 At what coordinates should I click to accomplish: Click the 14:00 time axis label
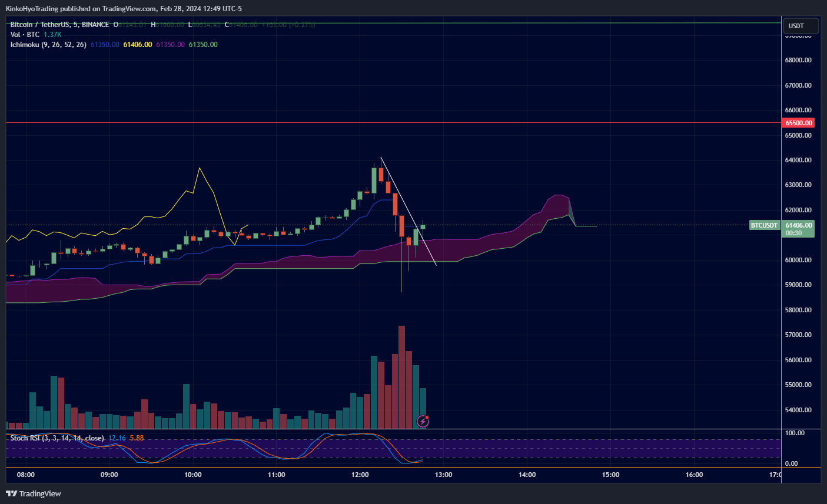tap(527, 475)
